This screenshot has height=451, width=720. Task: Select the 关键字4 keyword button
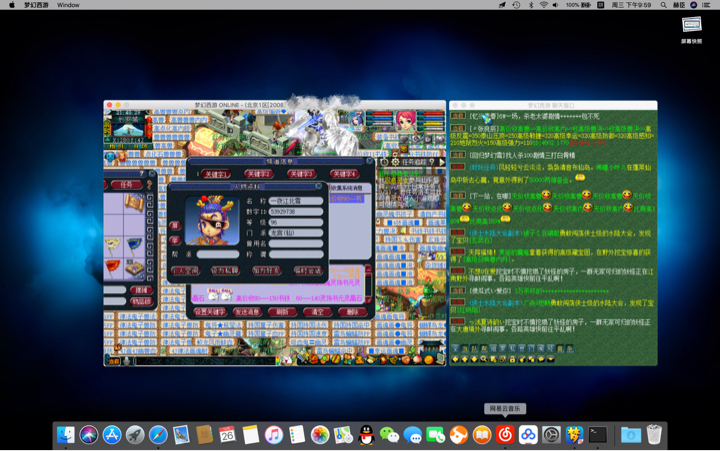[344, 174]
